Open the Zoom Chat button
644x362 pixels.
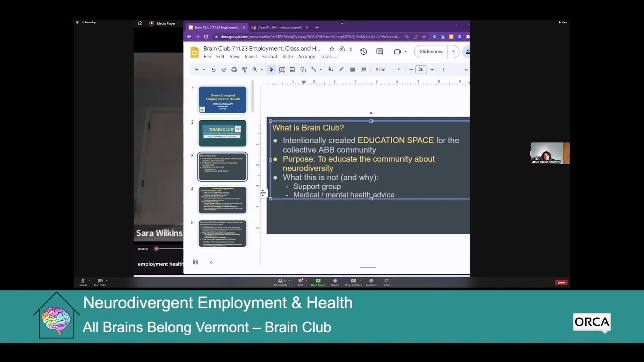(301, 282)
